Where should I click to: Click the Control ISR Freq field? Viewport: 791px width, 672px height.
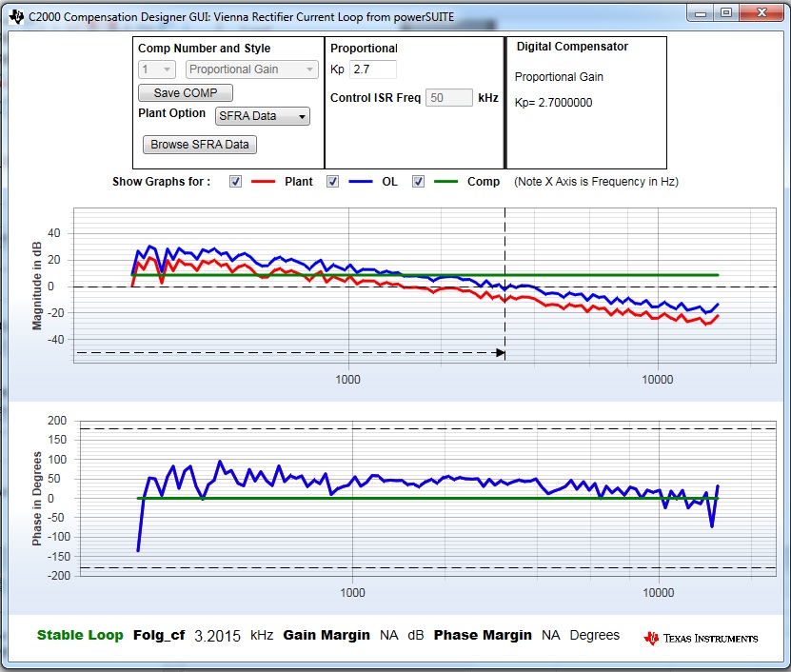click(x=449, y=97)
